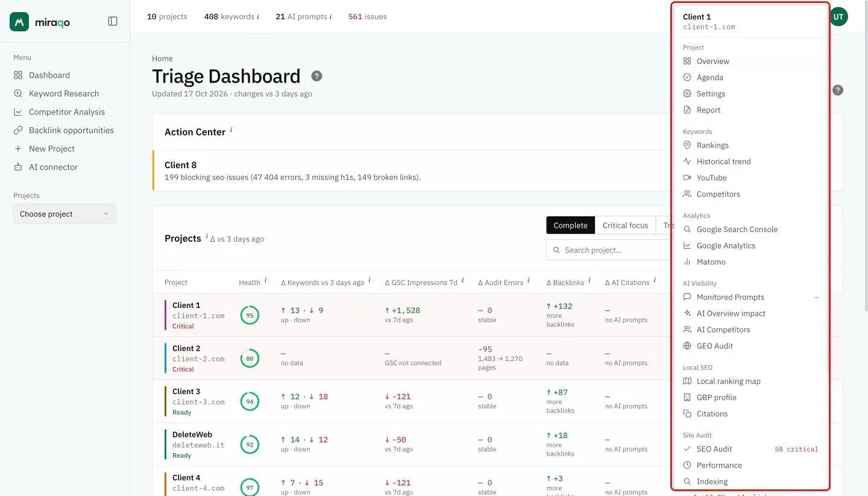Open Overview in the Client 1 menu
This screenshot has width=868, height=496.
click(x=750, y=61)
